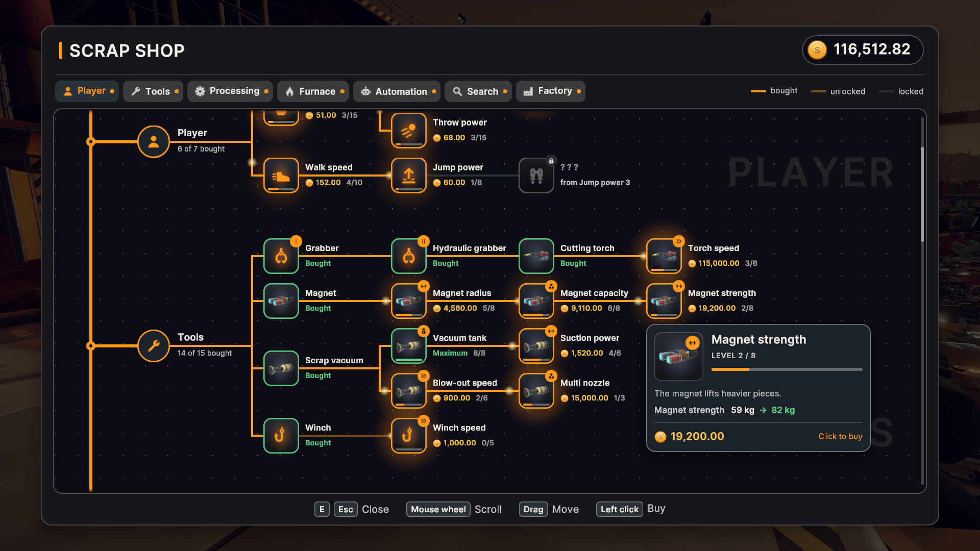Open the Tools tab
This screenshot has width=980, height=551.
[153, 91]
